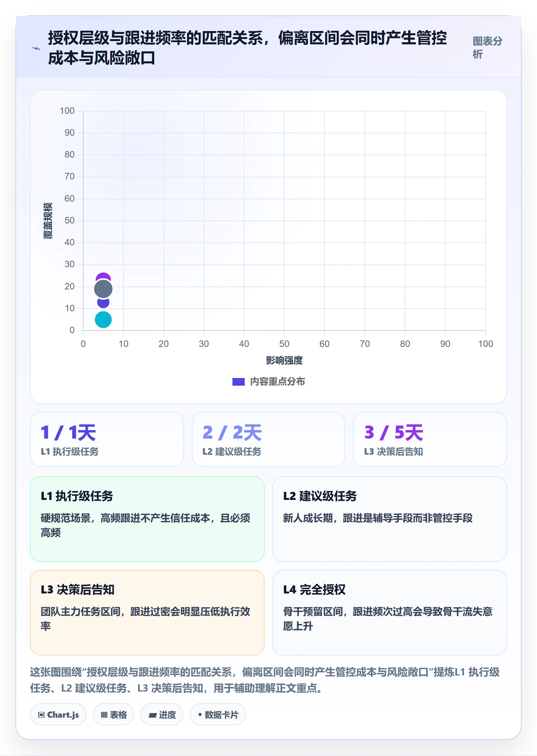The image size is (537, 756).
Task: Select the purple bubble above the gray one
Action: (x=103, y=277)
